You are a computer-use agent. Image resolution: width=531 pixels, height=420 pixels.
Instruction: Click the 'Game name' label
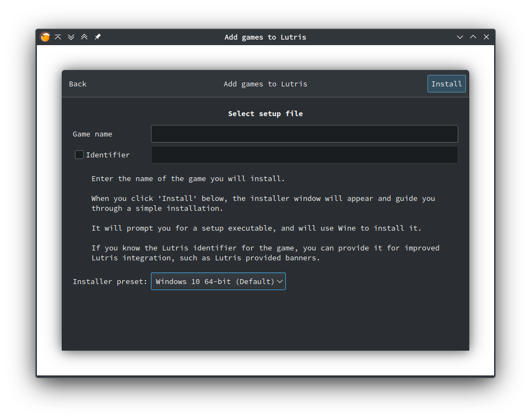pos(93,134)
